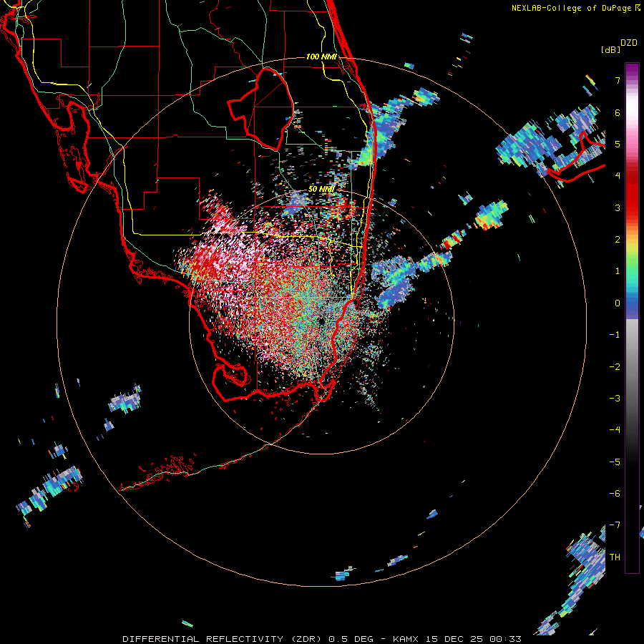This screenshot has width=644, height=644.
Task: Select the -1 value on the scale
Action: [x=615, y=335]
